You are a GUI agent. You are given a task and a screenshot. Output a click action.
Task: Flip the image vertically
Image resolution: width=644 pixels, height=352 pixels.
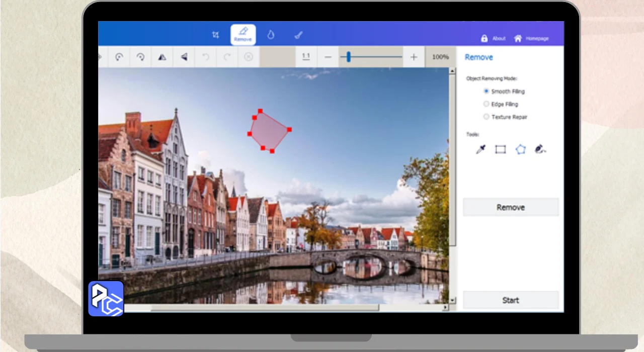coord(184,57)
